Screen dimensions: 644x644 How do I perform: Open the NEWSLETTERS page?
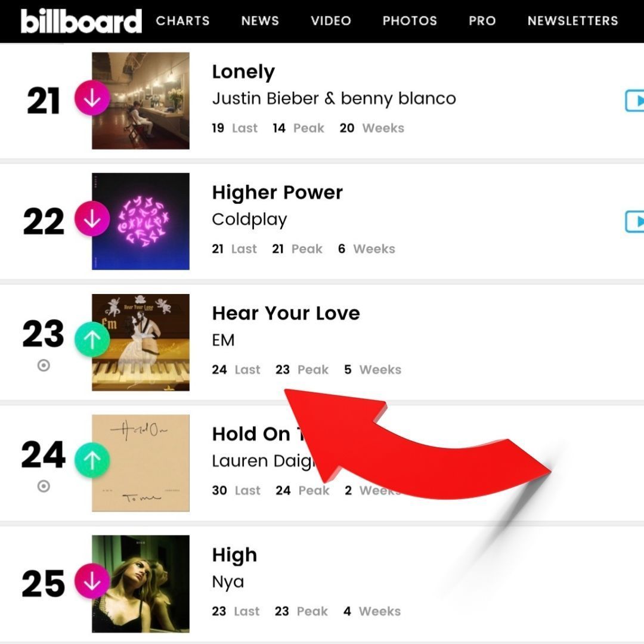[572, 21]
